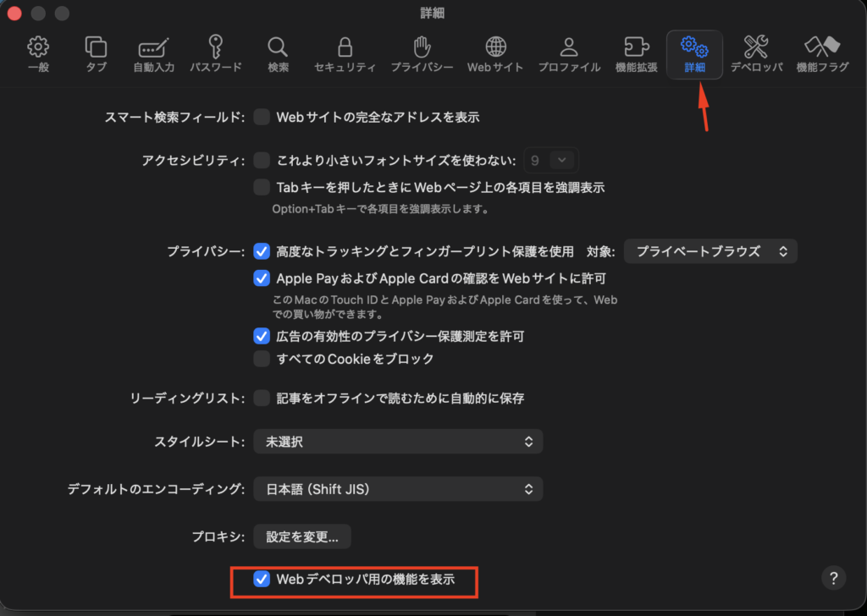The image size is (867, 616).
Task: Open the Webサイト globe icon
Action: pos(496,54)
